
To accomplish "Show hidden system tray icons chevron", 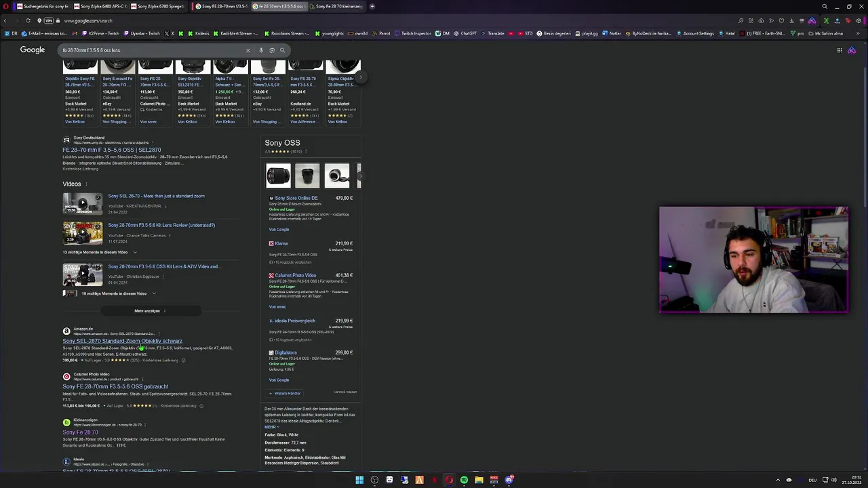I will point(778,480).
